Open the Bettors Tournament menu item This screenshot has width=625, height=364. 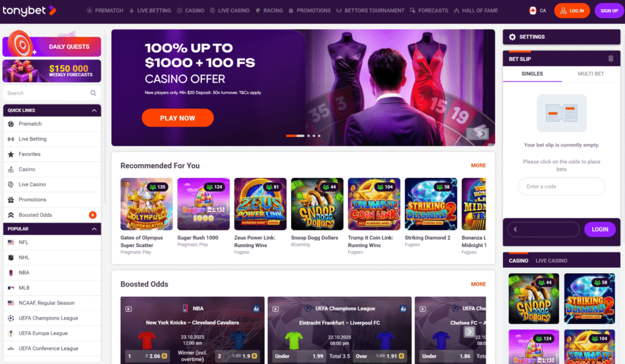click(x=370, y=11)
